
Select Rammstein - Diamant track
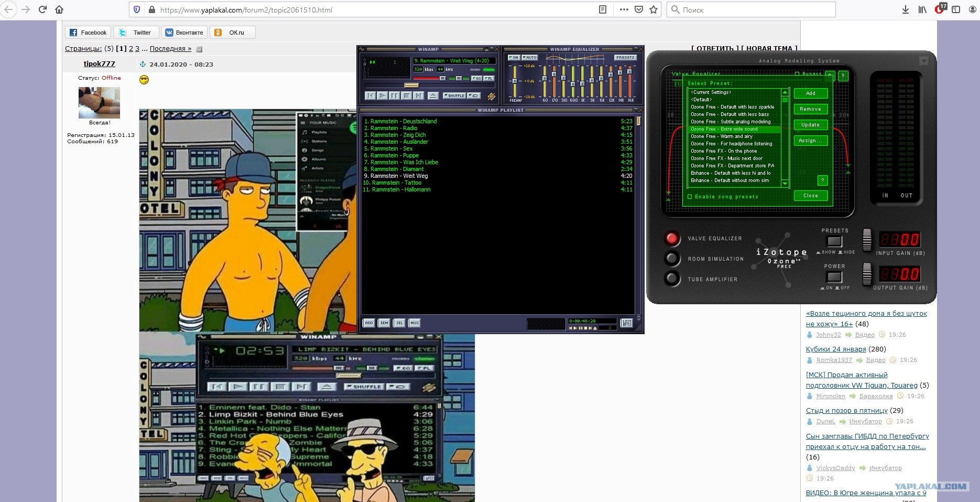tap(498, 169)
